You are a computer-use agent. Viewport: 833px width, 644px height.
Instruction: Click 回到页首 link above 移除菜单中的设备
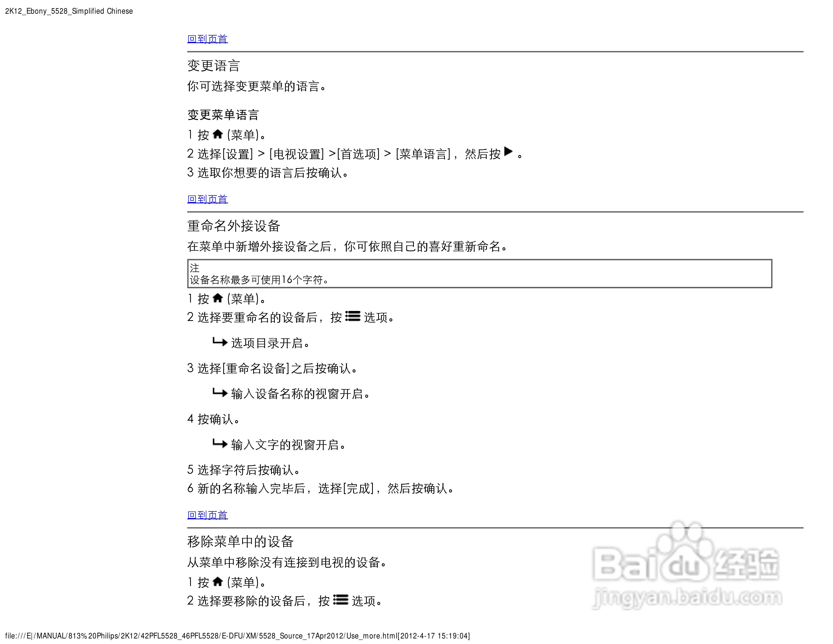(207, 515)
